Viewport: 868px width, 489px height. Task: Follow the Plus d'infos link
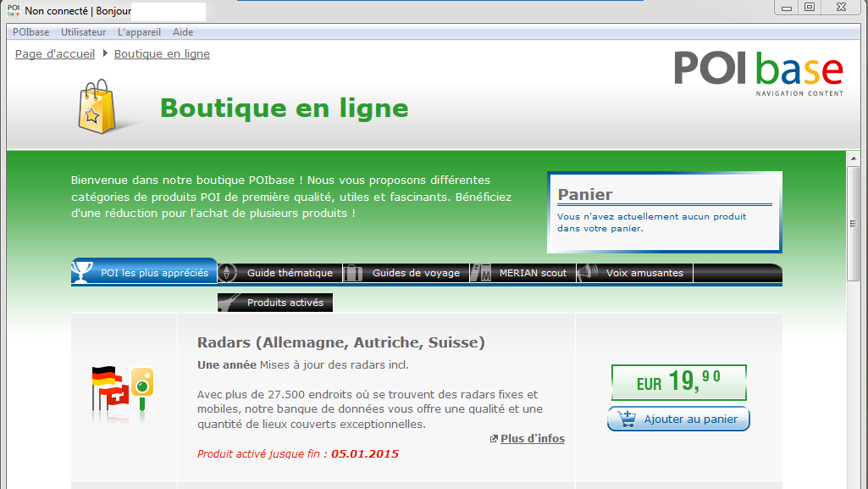pyautogui.click(x=532, y=439)
